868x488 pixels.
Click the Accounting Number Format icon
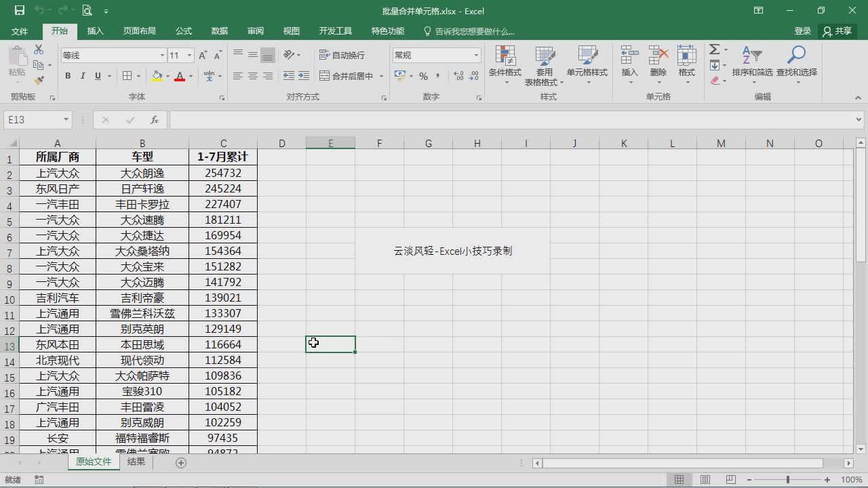[400, 76]
